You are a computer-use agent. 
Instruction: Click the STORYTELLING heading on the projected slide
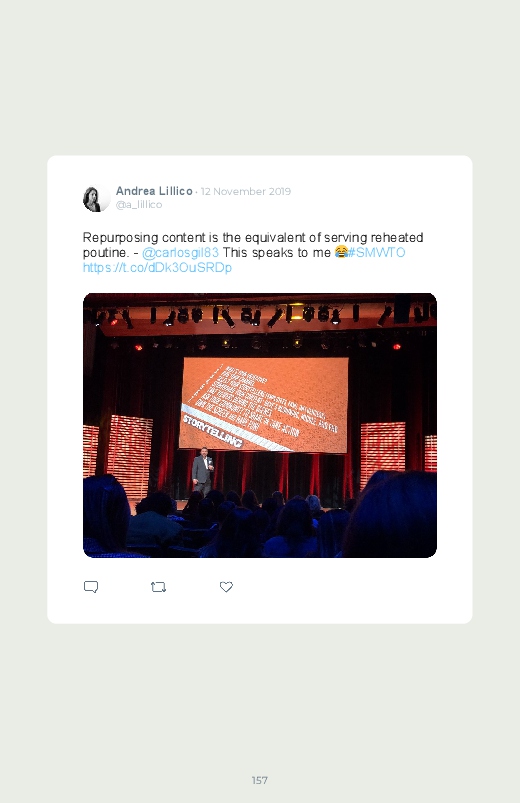coord(212,432)
